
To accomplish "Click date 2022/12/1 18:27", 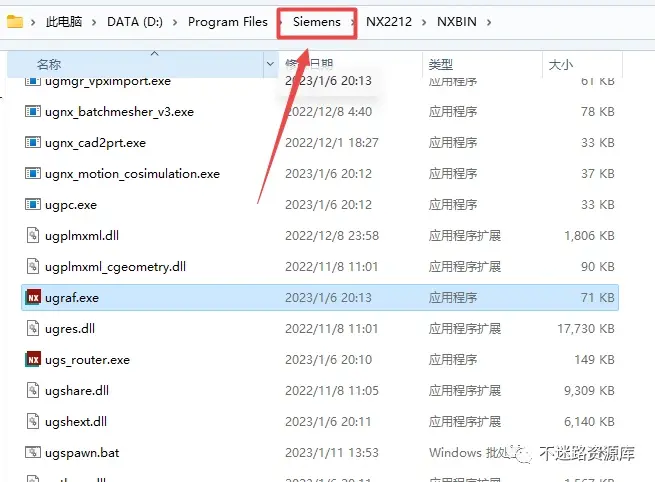I will (x=332, y=142).
